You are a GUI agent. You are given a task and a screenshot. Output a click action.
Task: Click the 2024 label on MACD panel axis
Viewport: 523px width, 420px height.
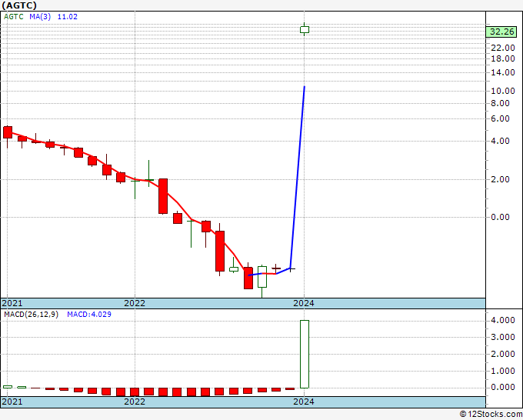click(304, 402)
